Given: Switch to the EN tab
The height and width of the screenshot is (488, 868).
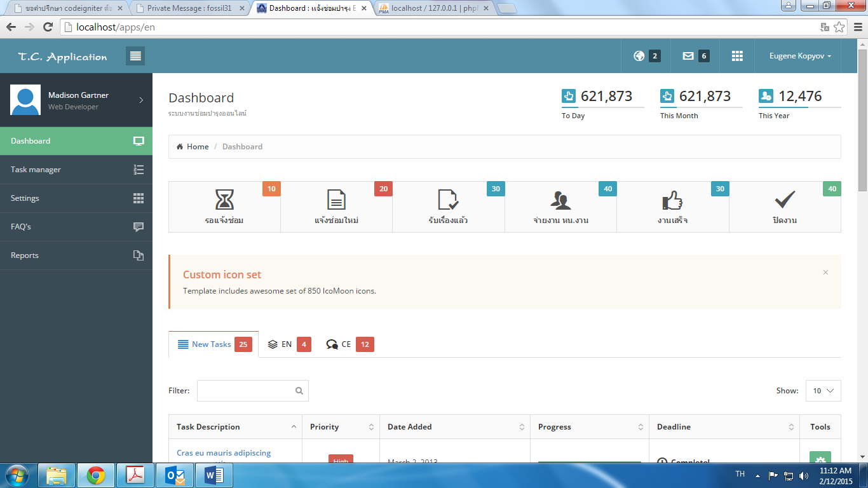Looking at the screenshot, I should click(x=288, y=344).
